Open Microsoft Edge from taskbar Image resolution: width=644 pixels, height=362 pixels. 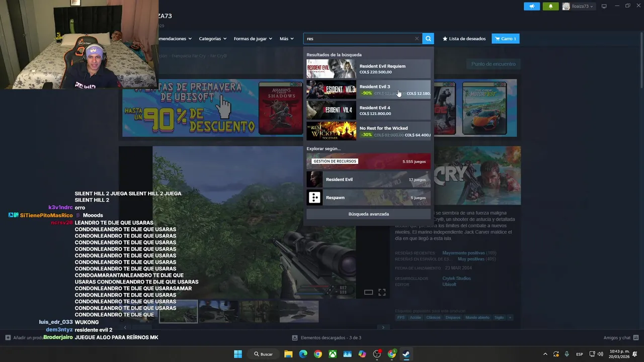303,354
